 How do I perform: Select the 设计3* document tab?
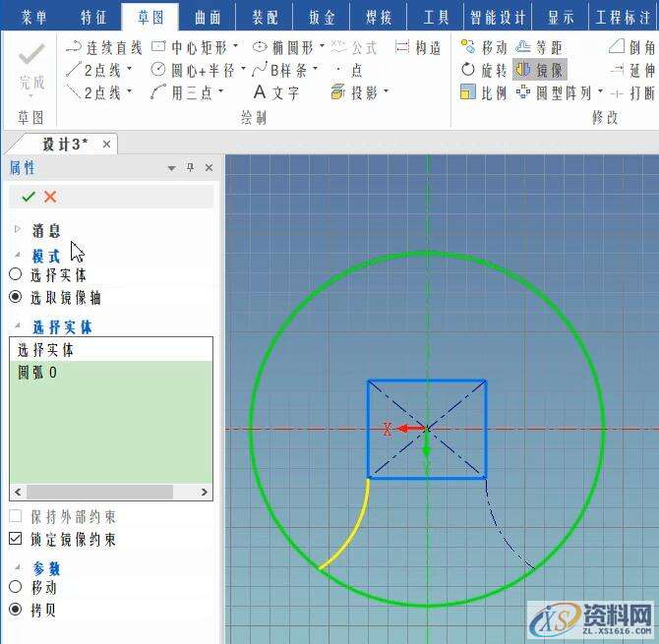pos(64,145)
